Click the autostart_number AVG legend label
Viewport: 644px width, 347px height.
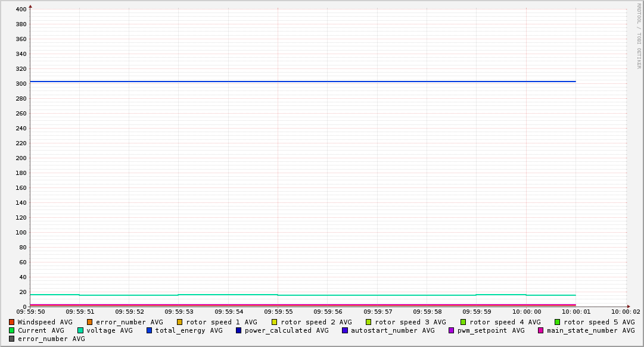point(393,330)
